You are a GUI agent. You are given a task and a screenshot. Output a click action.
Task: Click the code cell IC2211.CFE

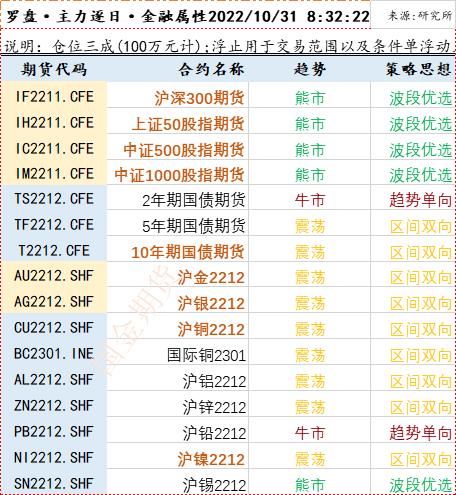(x=55, y=149)
